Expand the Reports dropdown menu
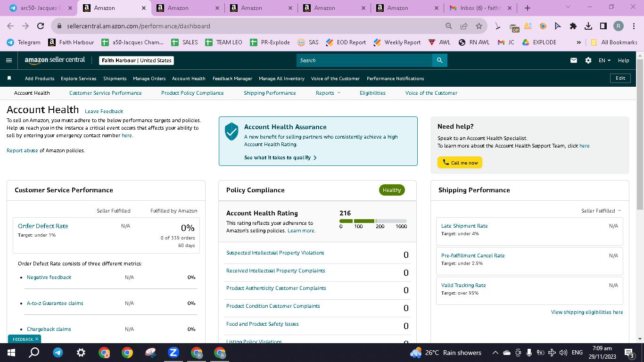The width and height of the screenshot is (644, 362). coord(328,93)
